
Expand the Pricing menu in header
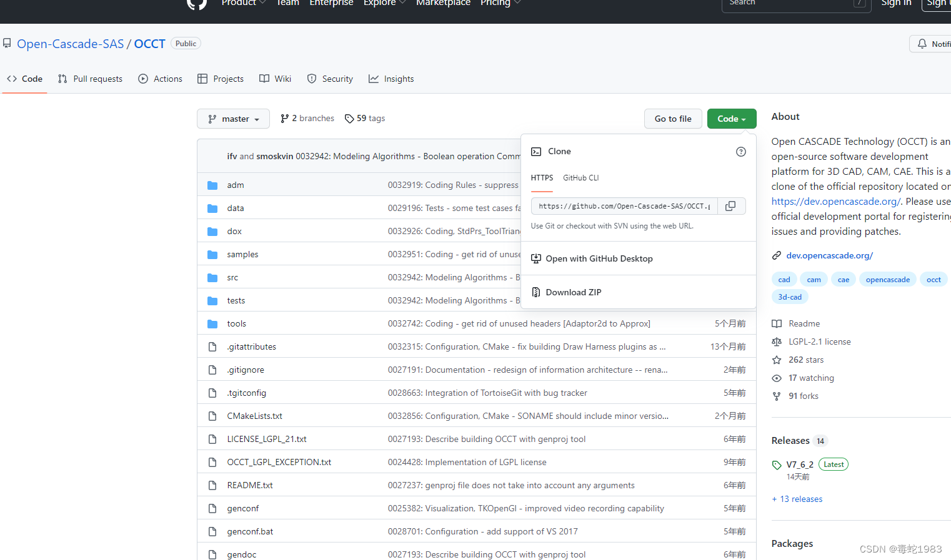500,2
